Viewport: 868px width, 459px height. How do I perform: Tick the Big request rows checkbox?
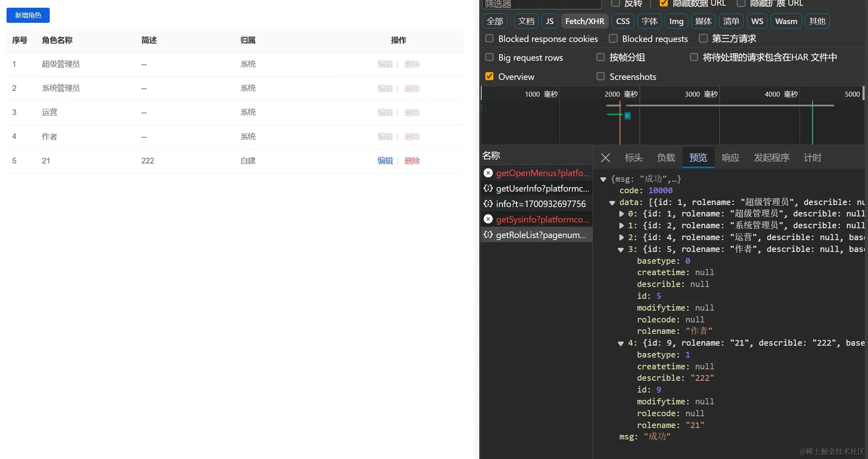(x=489, y=57)
